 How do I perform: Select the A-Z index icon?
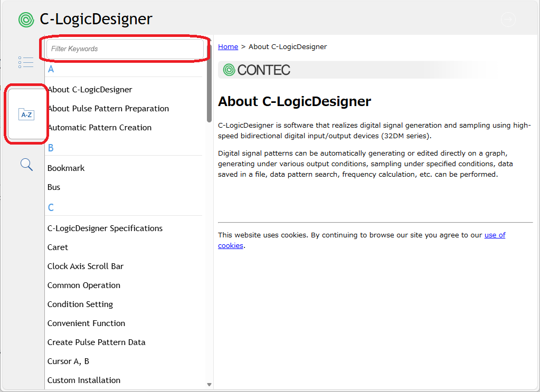[x=26, y=114]
